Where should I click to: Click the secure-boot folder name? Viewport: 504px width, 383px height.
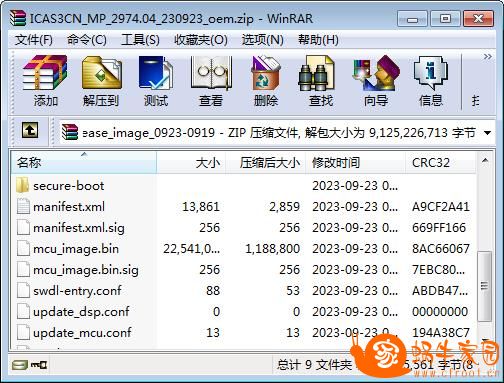coord(69,186)
